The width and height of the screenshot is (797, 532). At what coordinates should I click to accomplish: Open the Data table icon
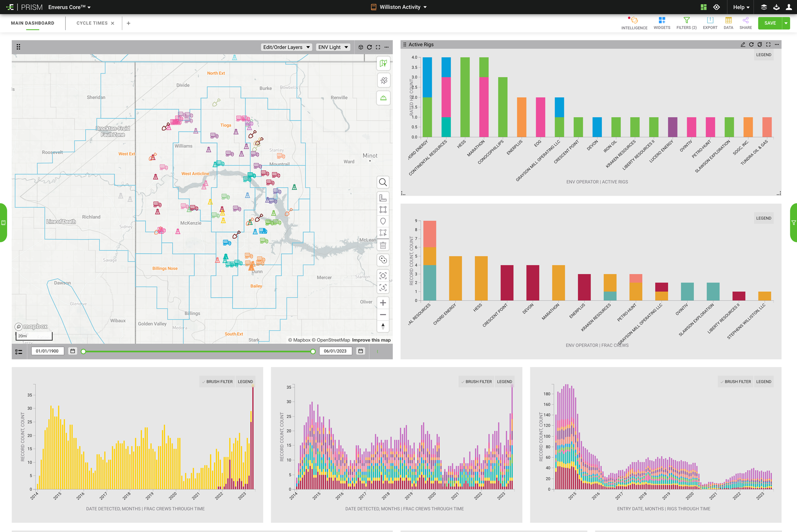(x=728, y=20)
